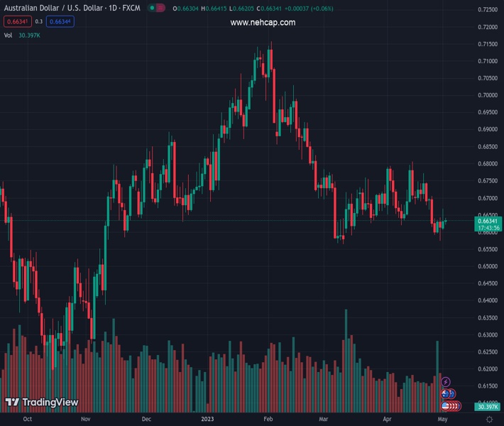Select the Vol indicator label
Image resolution: width=504 pixels, height=426 pixels.
tap(8, 35)
